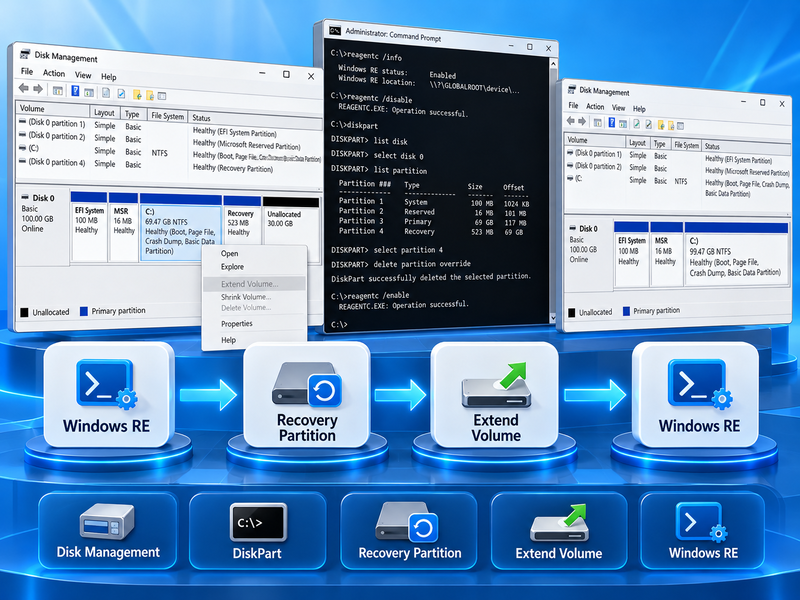Select the large Recovery Partition step card

click(x=307, y=395)
